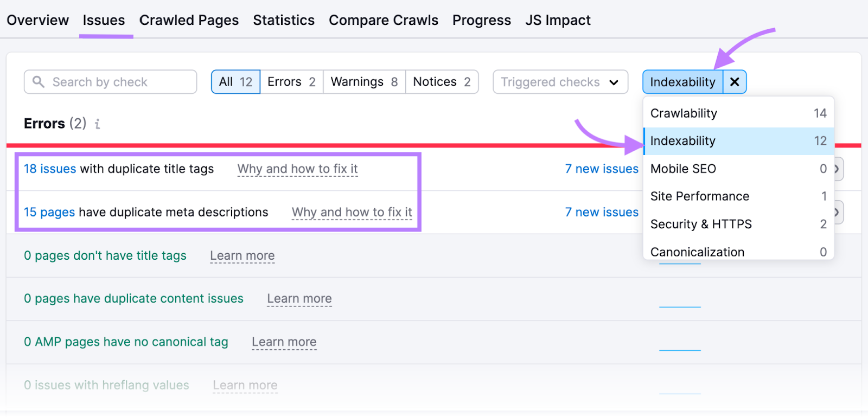Switch to the Crawled Pages tab
Screen dimensions: 868x417
tap(189, 20)
